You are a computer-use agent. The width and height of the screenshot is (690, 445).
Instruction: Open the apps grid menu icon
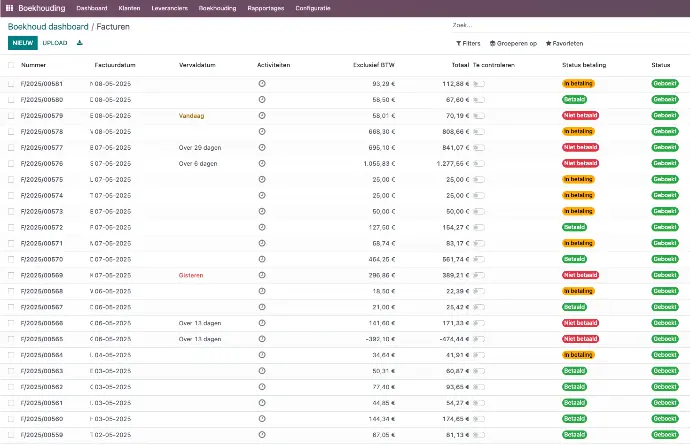(x=9, y=8)
